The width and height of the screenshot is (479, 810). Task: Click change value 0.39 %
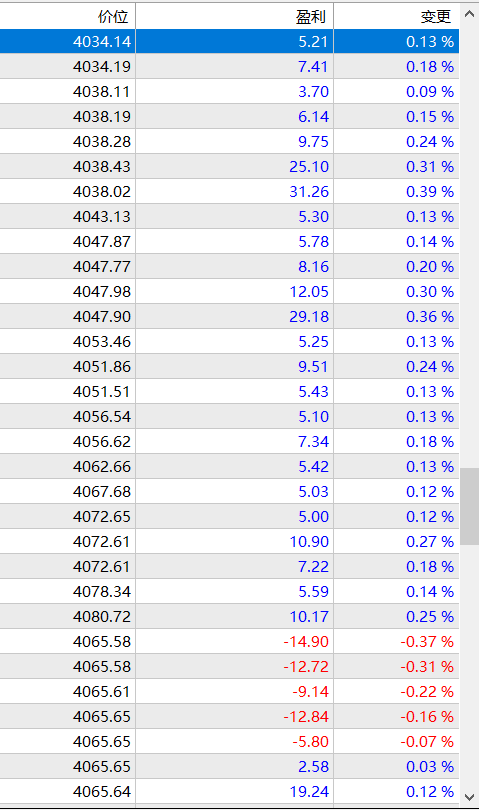(x=430, y=192)
